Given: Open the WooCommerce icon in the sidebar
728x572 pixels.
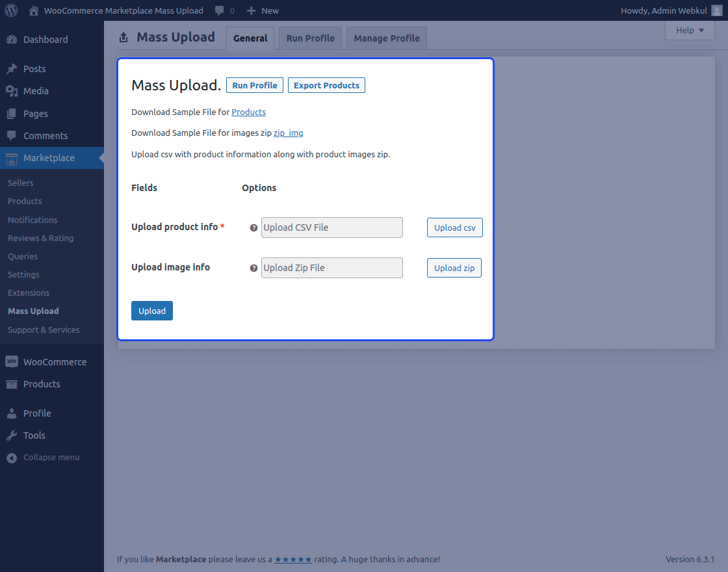Looking at the screenshot, I should click(x=14, y=361).
